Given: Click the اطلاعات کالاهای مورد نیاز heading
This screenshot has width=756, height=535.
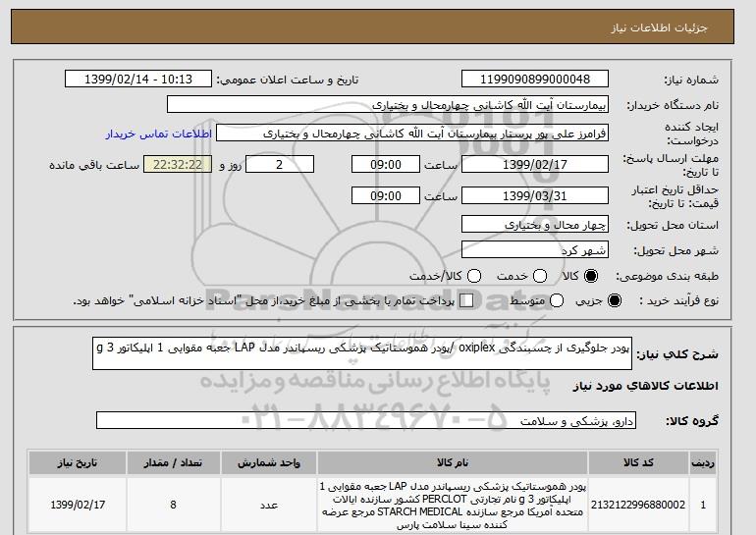Looking at the screenshot, I should (x=646, y=386).
